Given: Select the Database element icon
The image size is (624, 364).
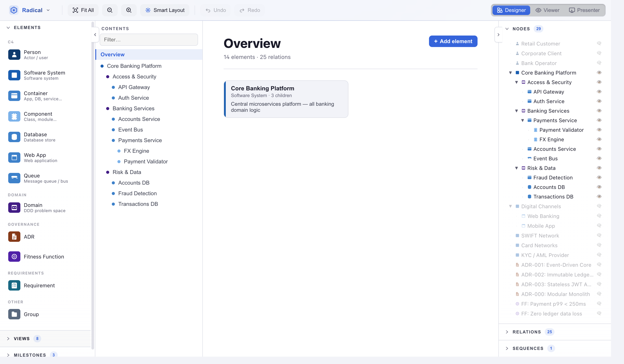Looking at the screenshot, I should coord(14,137).
